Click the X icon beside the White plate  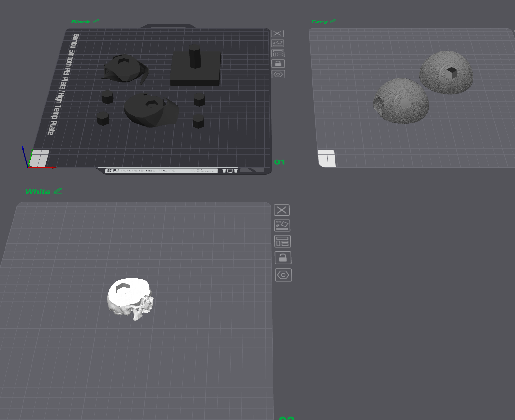pos(282,210)
